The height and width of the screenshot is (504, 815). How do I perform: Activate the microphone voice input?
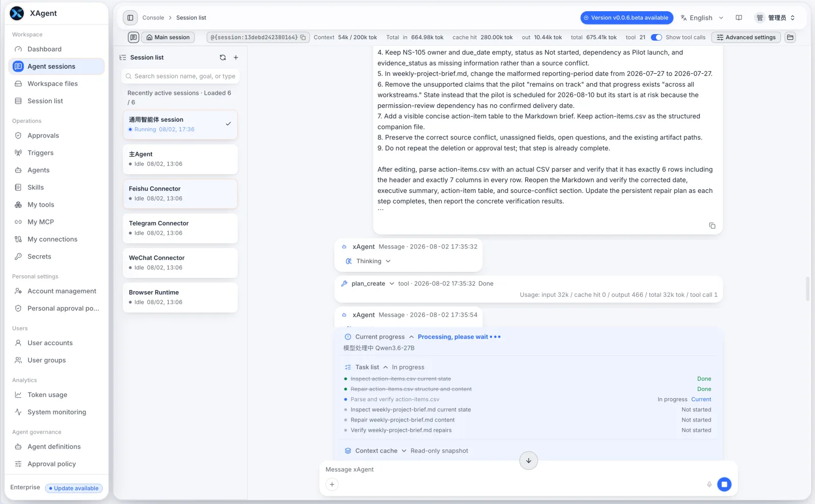click(x=709, y=485)
